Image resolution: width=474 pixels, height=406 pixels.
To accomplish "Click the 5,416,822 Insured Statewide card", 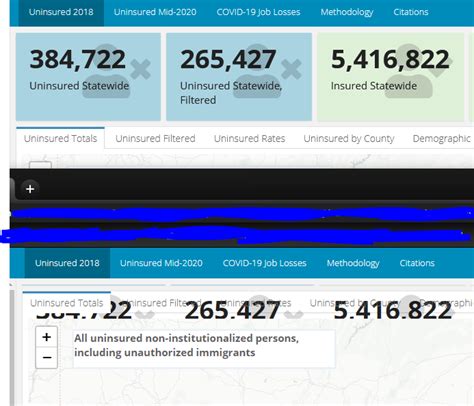I will pyautogui.click(x=390, y=77).
